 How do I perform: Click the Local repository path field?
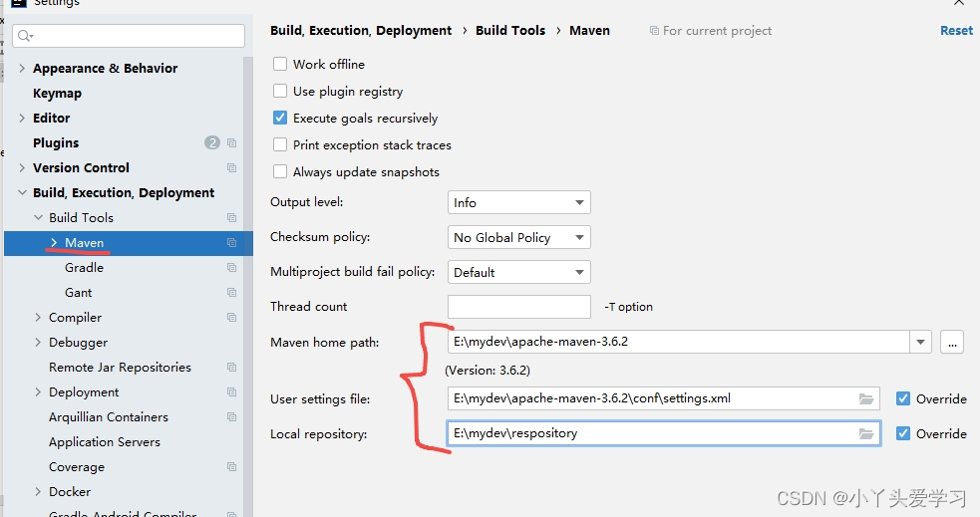click(x=664, y=433)
